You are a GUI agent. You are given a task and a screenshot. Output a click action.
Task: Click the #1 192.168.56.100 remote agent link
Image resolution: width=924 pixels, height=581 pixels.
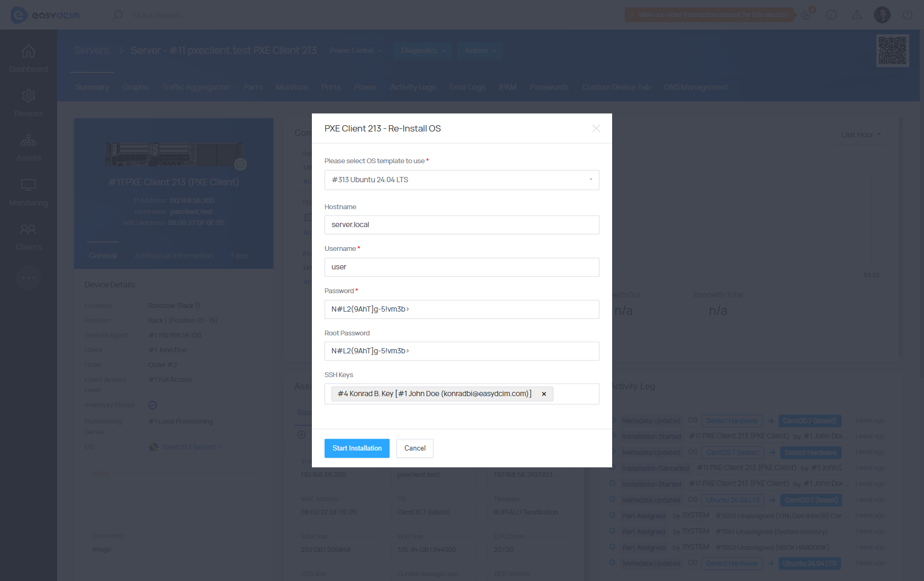(x=175, y=335)
